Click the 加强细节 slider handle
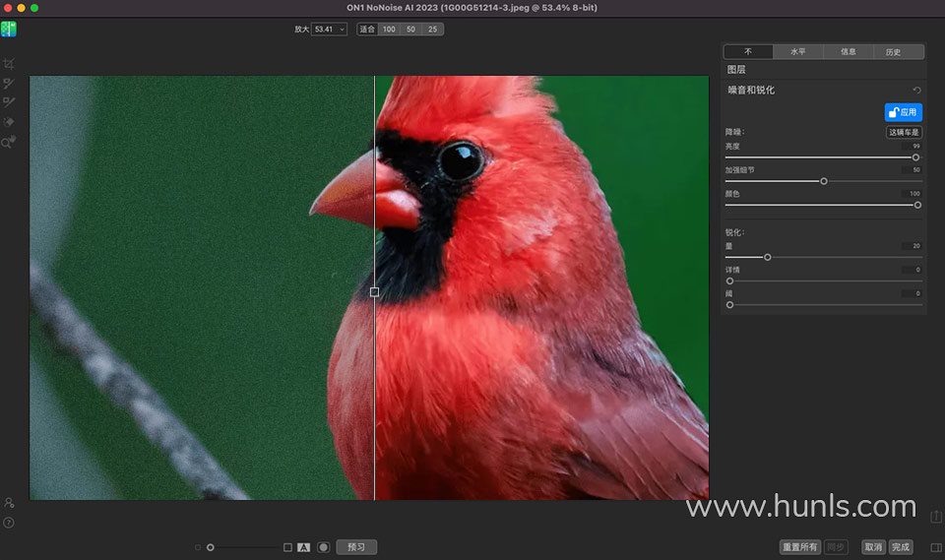 click(x=824, y=181)
